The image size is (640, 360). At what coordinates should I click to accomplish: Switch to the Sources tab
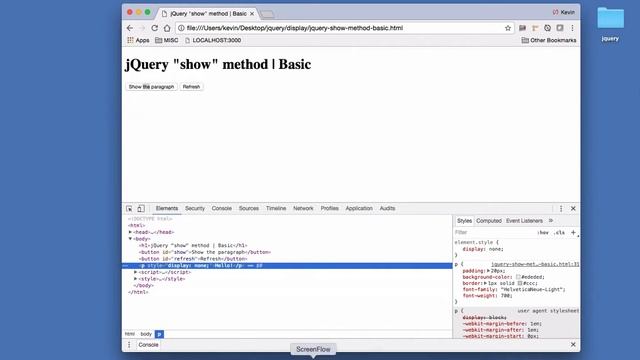coord(249,208)
